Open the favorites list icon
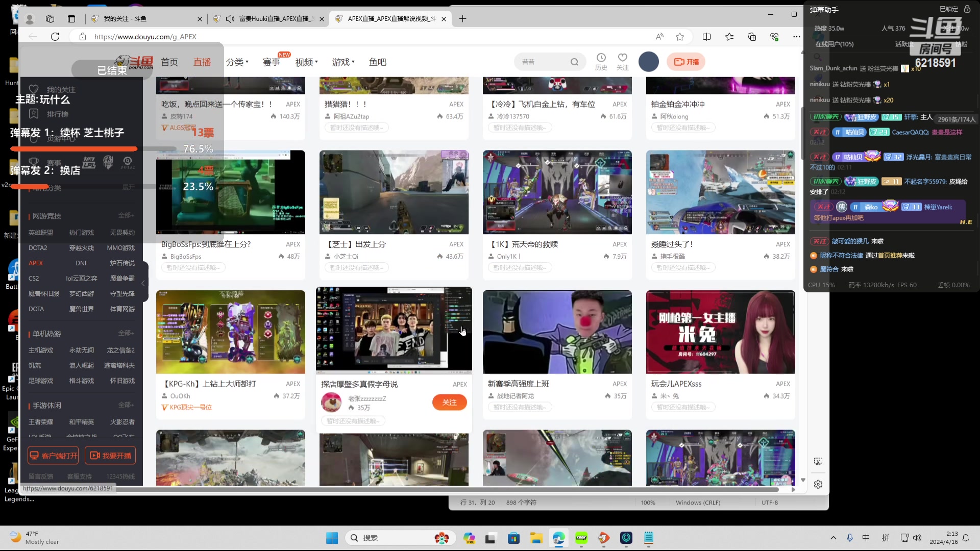The height and width of the screenshot is (551, 980). tap(729, 36)
